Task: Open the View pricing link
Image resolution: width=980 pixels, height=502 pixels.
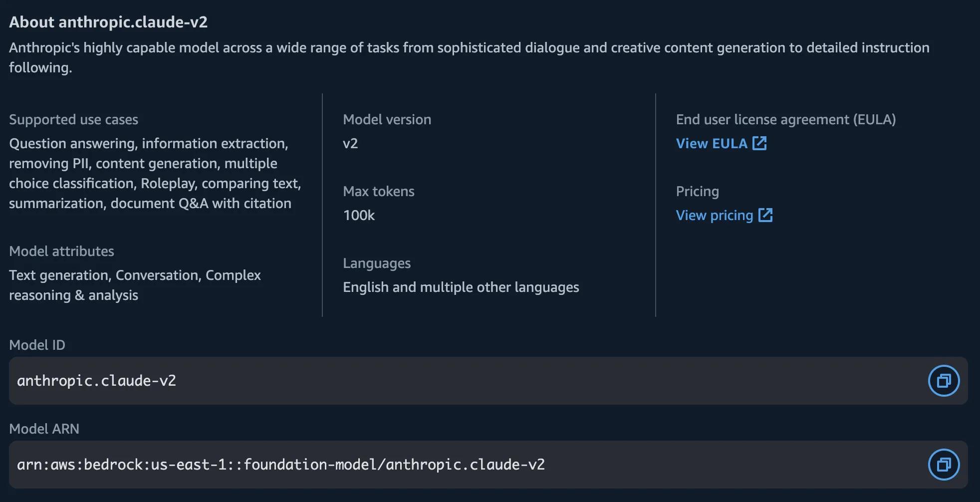Action: 724,215
